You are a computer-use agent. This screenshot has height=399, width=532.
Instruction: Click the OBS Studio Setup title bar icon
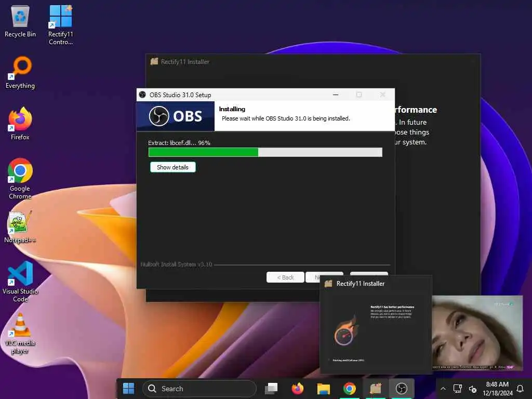pos(142,95)
